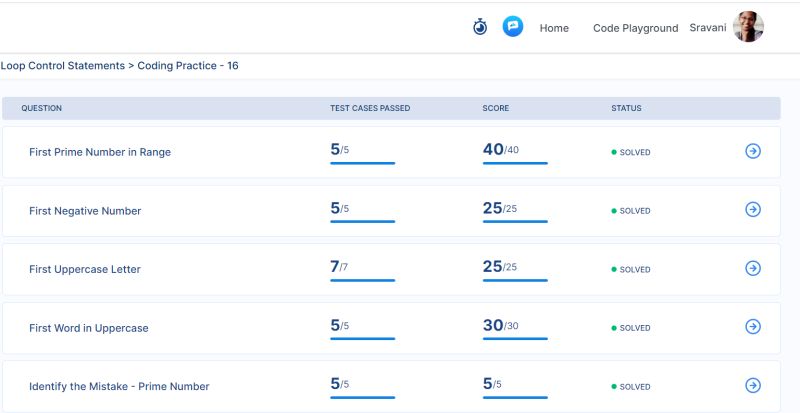800x413 pixels.
Task: Select the First Negative Number question
Action: point(85,211)
